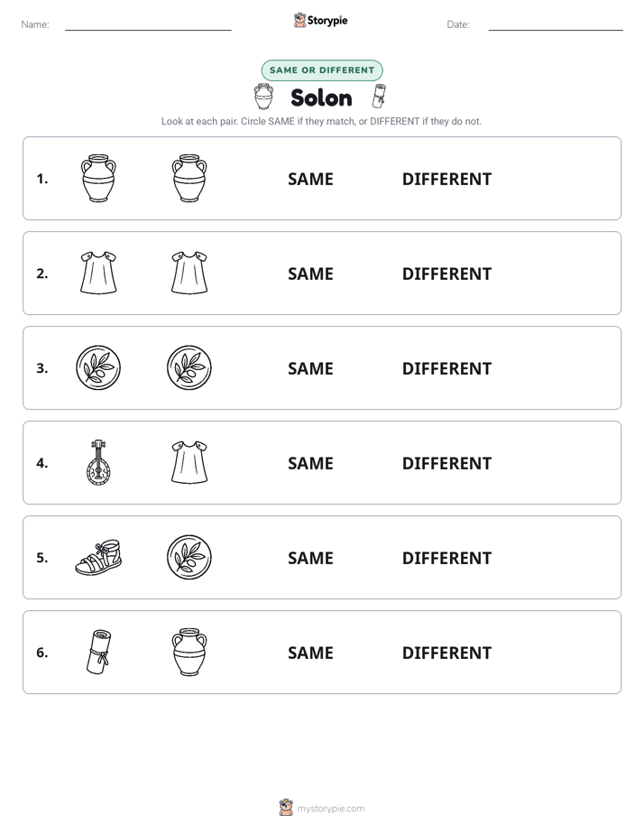Choose DIFFERENT for pair 5
Image resolution: width=644 pixels, height=834 pixels.
click(x=446, y=558)
